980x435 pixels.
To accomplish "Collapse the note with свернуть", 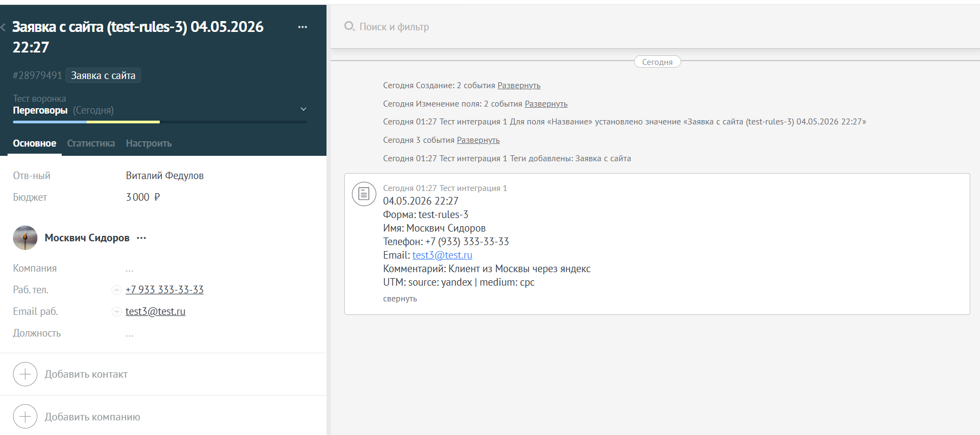I will [400, 299].
